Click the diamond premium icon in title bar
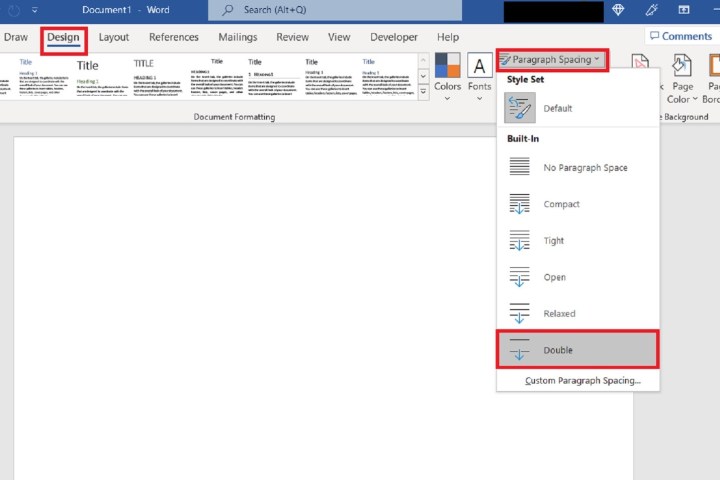Image resolution: width=720 pixels, height=480 pixels. click(617, 10)
